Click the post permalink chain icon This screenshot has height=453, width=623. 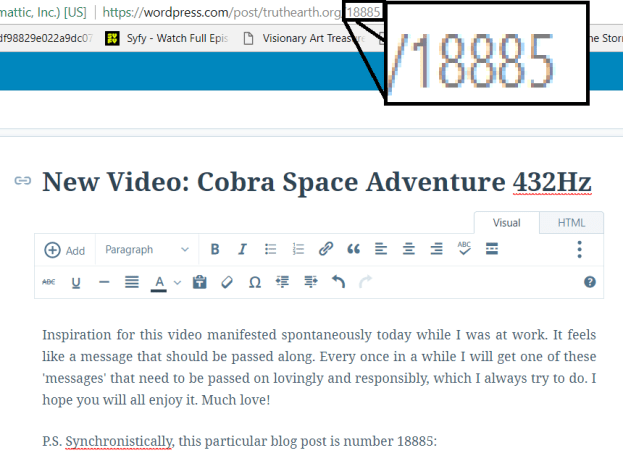click(23, 181)
